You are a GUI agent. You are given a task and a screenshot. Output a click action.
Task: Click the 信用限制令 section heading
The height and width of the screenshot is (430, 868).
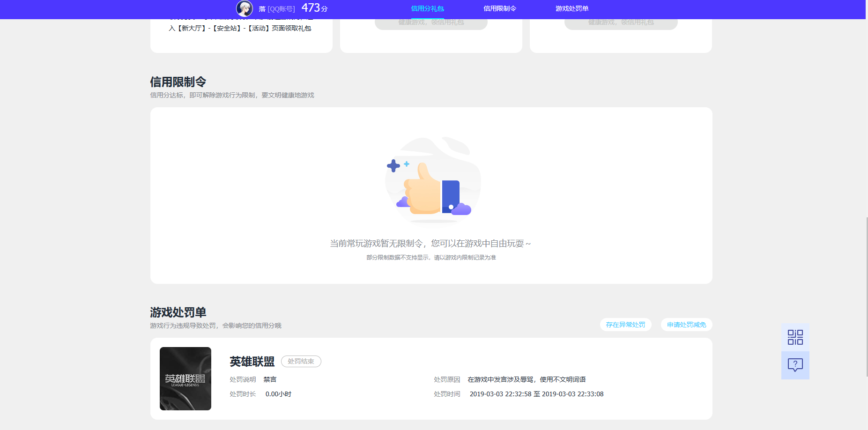click(x=178, y=82)
